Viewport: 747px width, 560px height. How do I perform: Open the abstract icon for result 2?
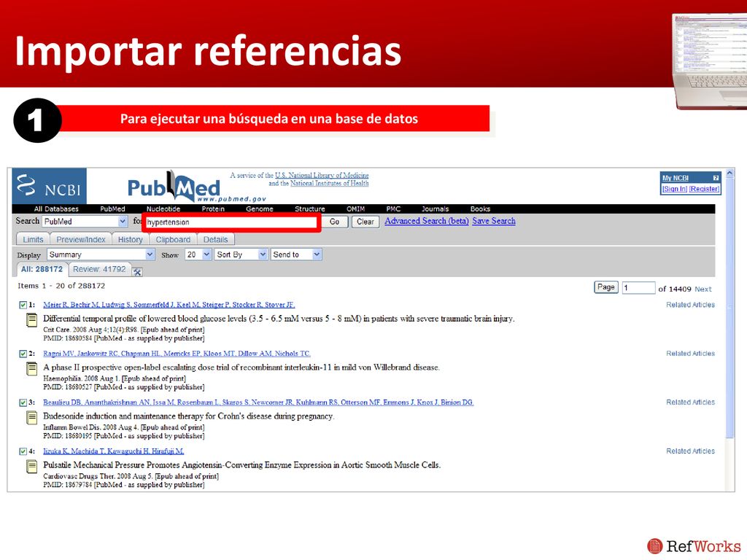pyautogui.click(x=31, y=368)
